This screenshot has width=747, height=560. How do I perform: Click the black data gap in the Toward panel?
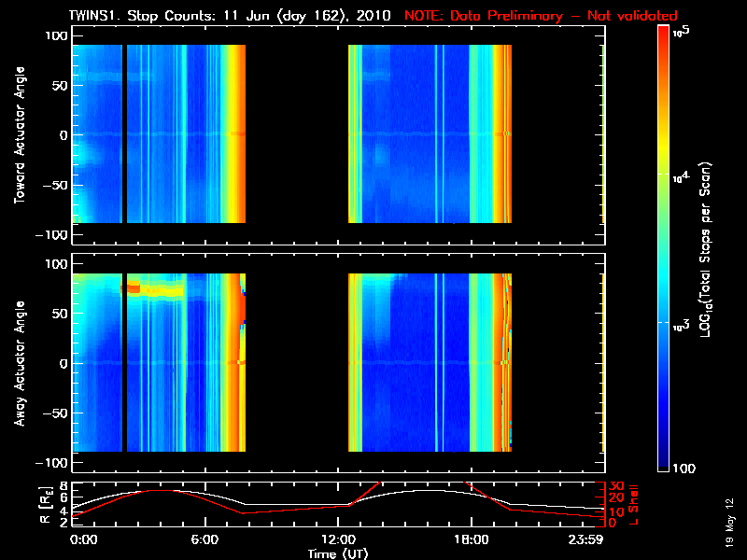tap(297, 134)
